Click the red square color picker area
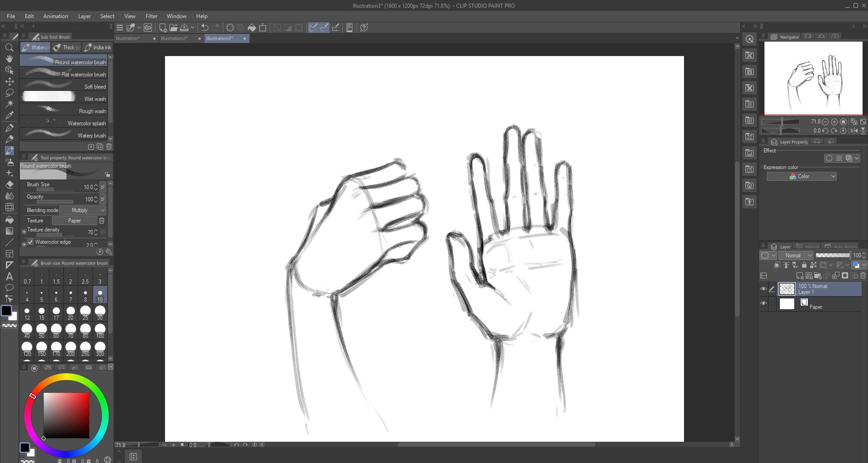The width and height of the screenshot is (868, 463). (66, 415)
